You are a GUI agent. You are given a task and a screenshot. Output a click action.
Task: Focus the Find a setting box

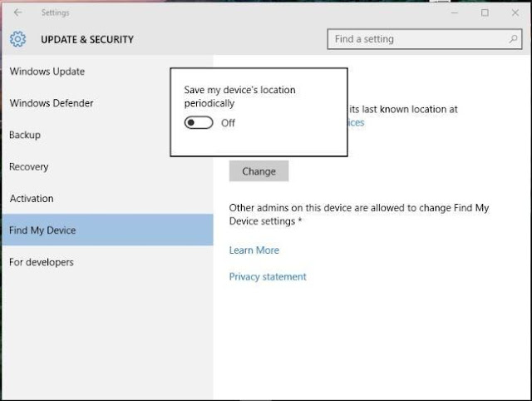(425, 39)
